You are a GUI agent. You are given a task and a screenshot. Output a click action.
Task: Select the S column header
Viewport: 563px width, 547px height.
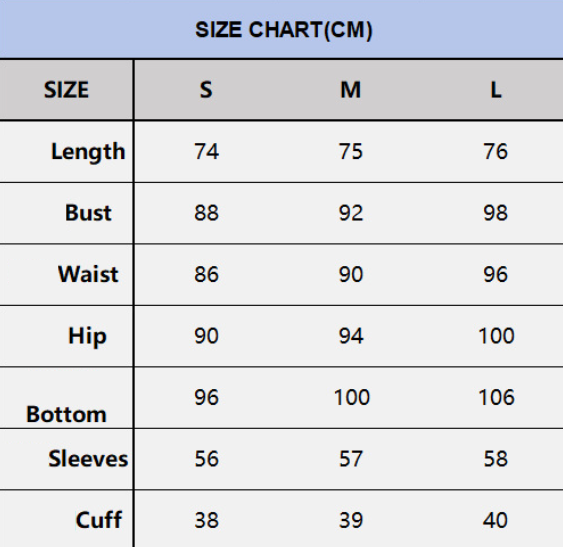click(206, 90)
